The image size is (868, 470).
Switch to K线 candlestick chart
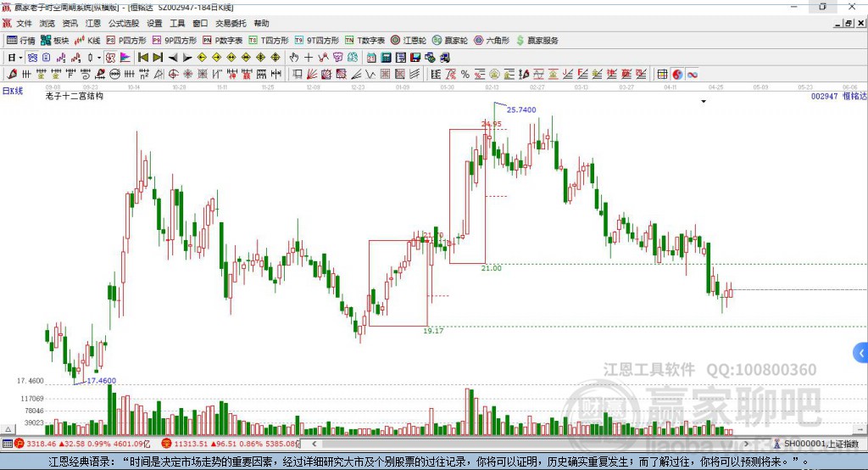pyautogui.click(x=87, y=41)
